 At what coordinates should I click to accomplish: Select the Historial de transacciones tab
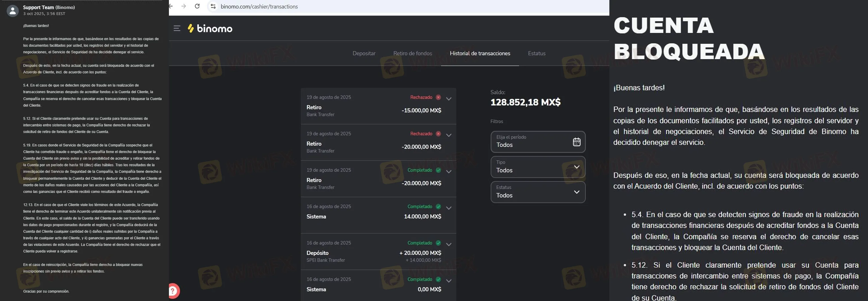(480, 53)
